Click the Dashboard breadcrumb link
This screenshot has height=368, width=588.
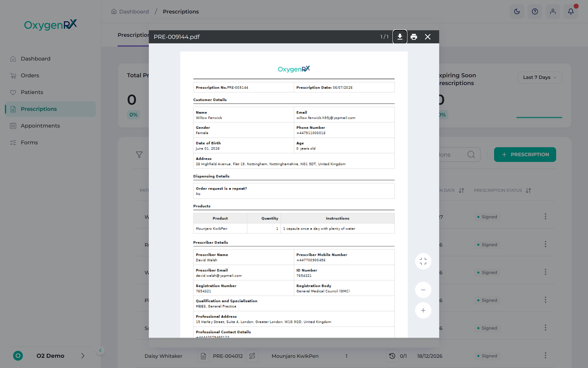coord(134,11)
